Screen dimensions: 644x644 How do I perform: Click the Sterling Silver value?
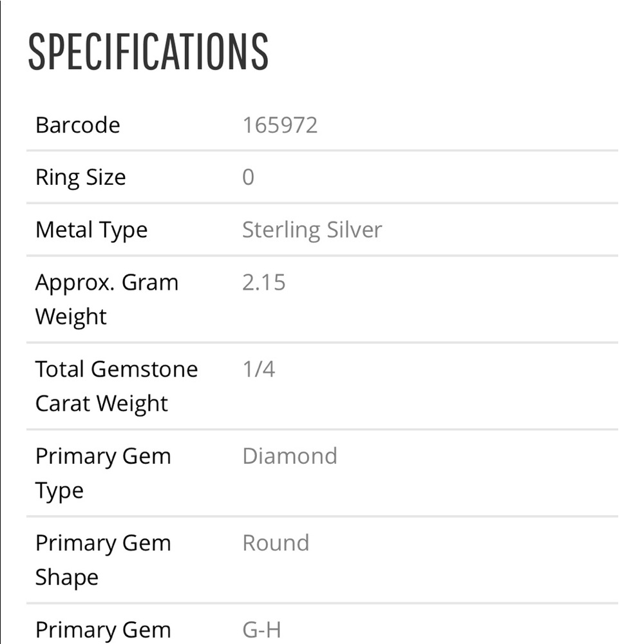point(312,230)
